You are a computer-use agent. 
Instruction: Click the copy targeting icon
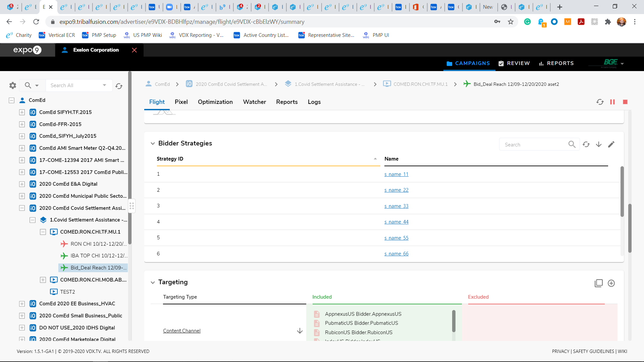tap(598, 283)
